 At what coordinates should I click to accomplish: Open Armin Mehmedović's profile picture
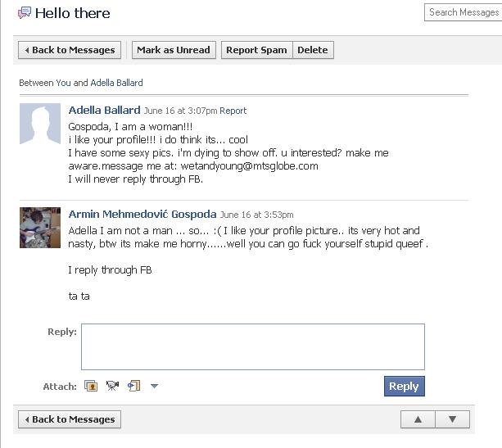(x=40, y=227)
